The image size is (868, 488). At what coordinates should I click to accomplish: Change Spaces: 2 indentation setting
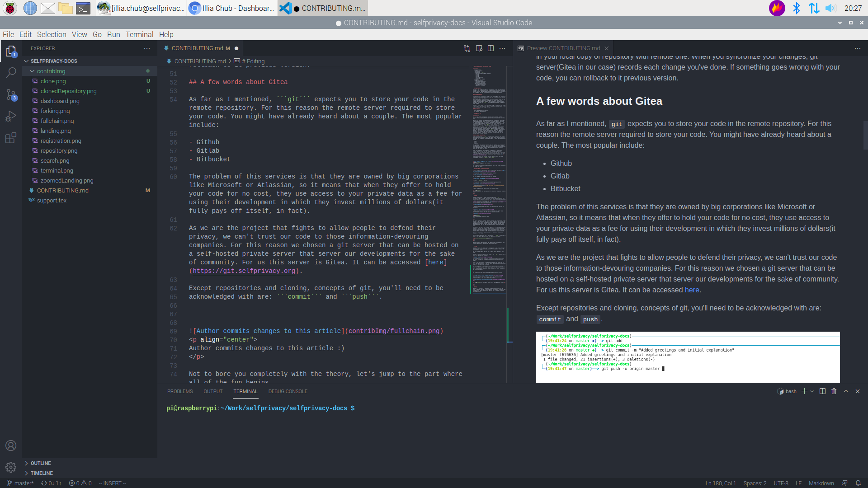(755, 483)
